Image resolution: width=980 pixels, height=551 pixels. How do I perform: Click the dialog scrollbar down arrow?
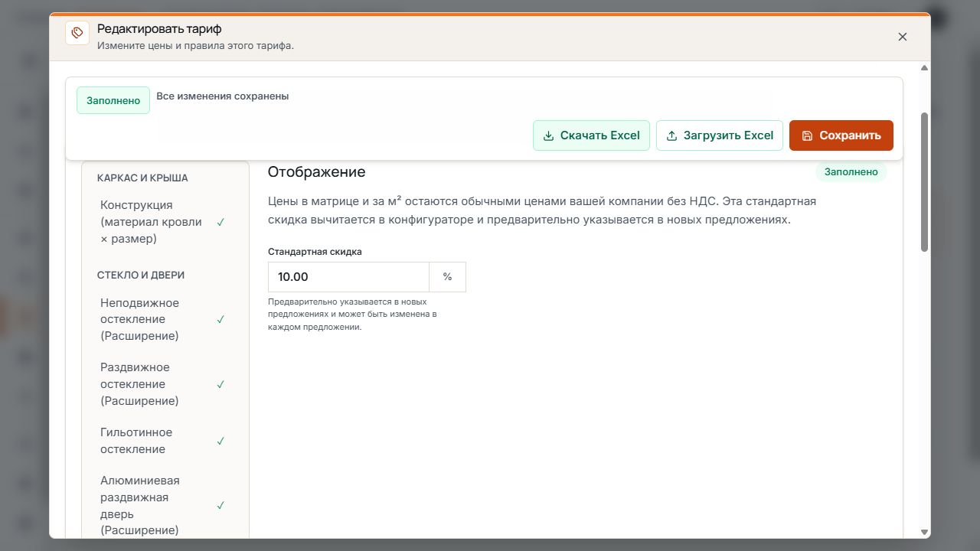(924, 532)
